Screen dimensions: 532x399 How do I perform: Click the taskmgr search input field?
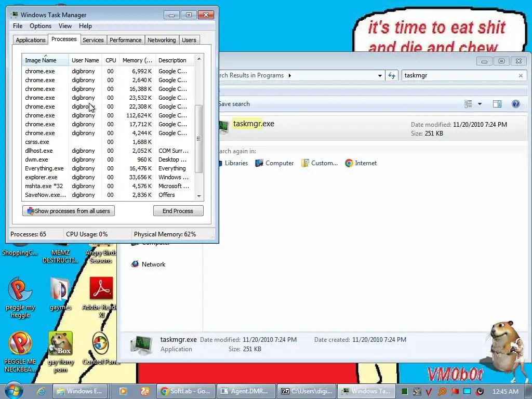point(460,75)
